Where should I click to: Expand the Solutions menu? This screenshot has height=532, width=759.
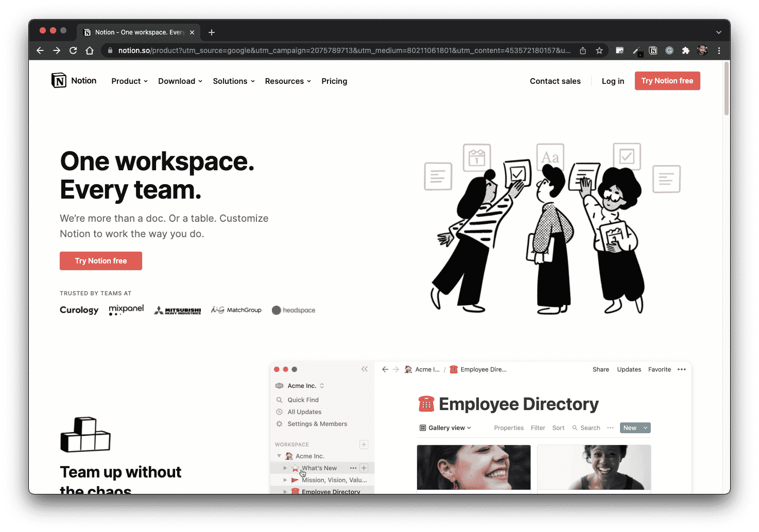[234, 81]
